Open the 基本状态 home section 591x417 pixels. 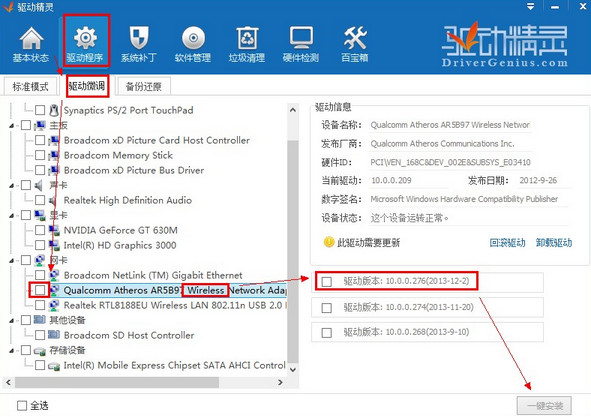click(x=31, y=44)
